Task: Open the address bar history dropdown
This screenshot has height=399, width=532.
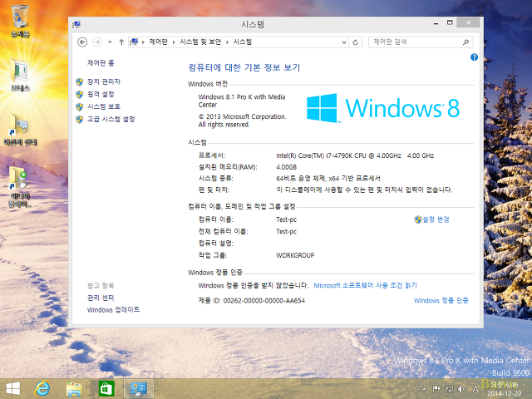Action: [x=344, y=42]
